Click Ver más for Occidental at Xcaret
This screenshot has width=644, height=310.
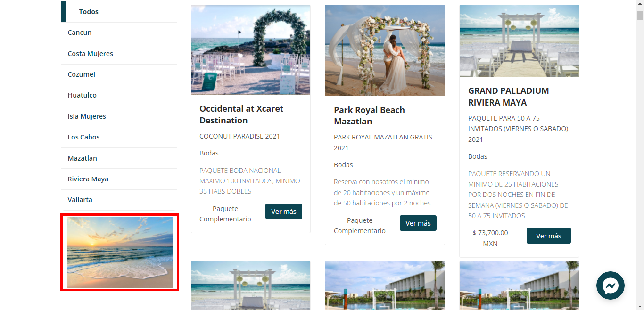(x=284, y=212)
